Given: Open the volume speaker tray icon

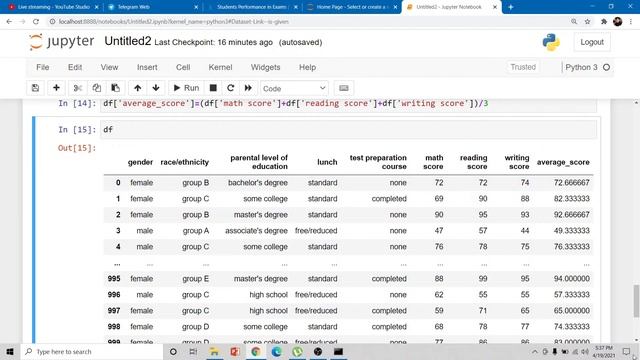Looking at the screenshot, I should tap(584, 351).
